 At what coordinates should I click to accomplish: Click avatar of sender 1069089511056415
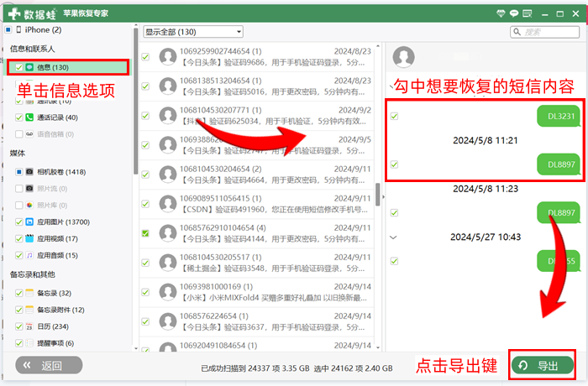coord(168,204)
